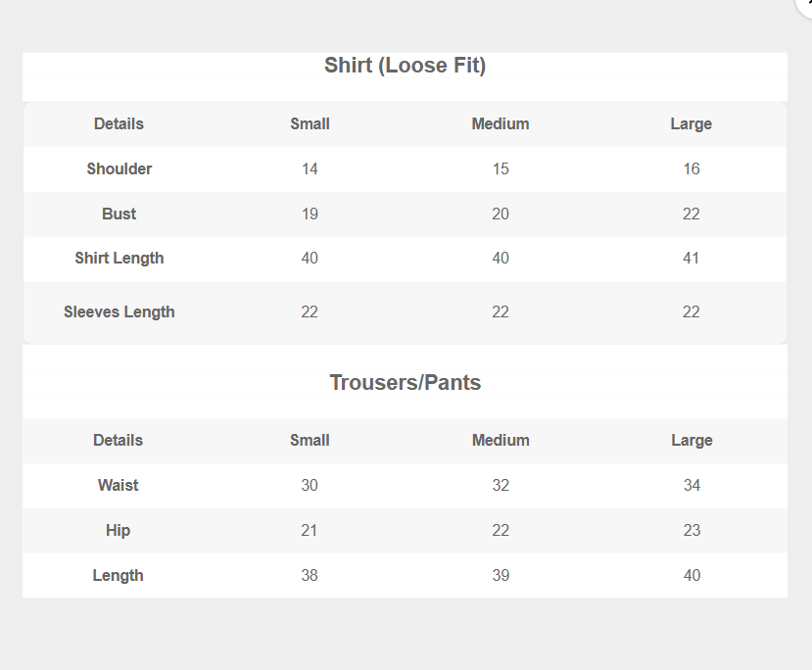
Task: Click the Details header in trousers table
Action: (119, 441)
